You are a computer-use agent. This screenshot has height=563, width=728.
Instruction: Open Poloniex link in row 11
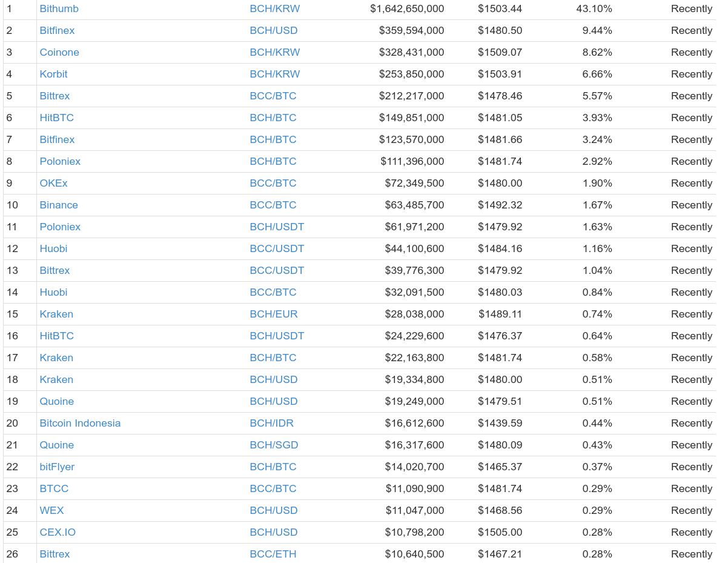coord(60,227)
